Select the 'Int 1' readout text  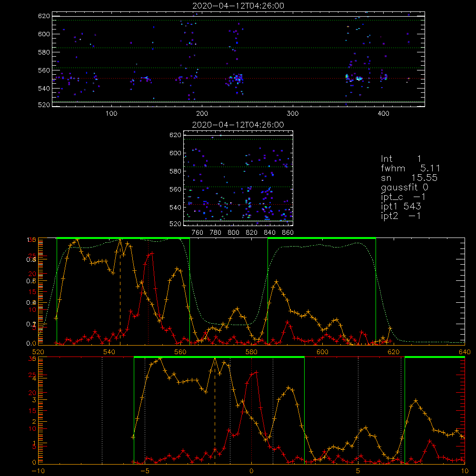pos(401,159)
